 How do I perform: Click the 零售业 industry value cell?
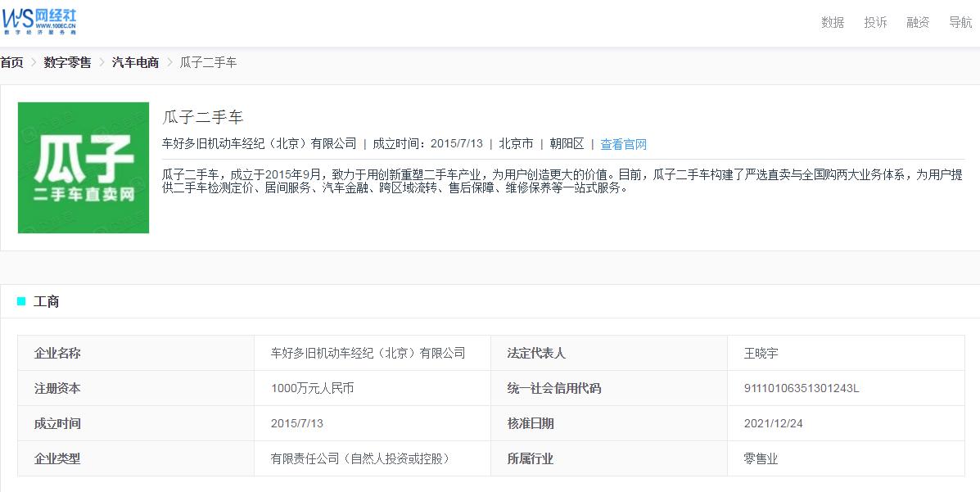(761, 458)
